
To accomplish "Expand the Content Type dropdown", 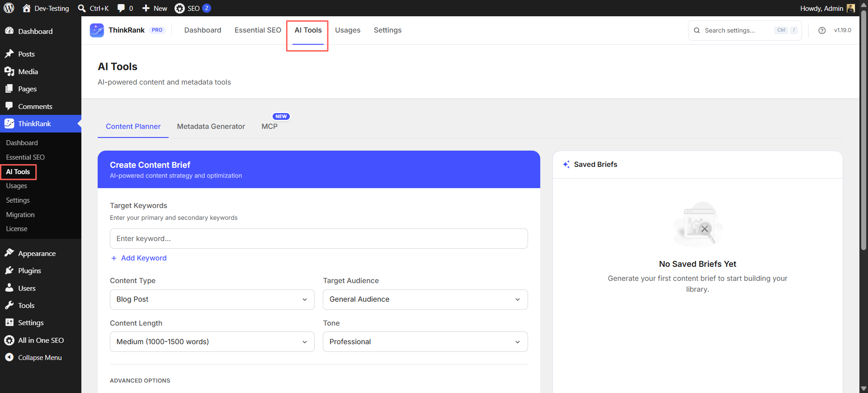I will [212, 299].
